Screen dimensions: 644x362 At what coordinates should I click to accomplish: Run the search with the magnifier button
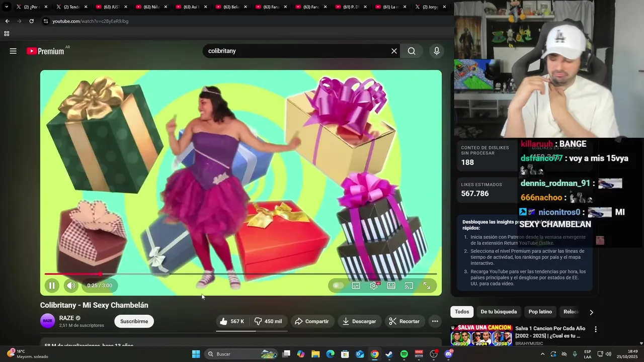tap(412, 51)
